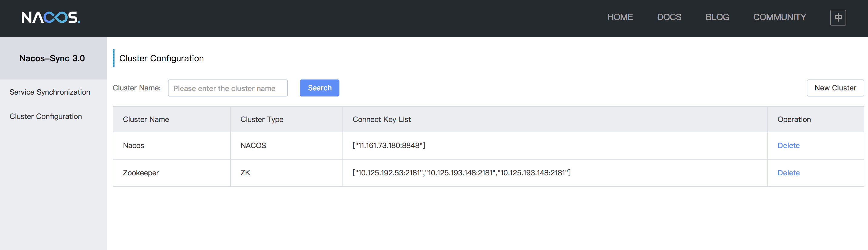868x250 pixels.
Task: Click the NACOS logo in the header
Action: pyautogui.click(x=51, y=17)
